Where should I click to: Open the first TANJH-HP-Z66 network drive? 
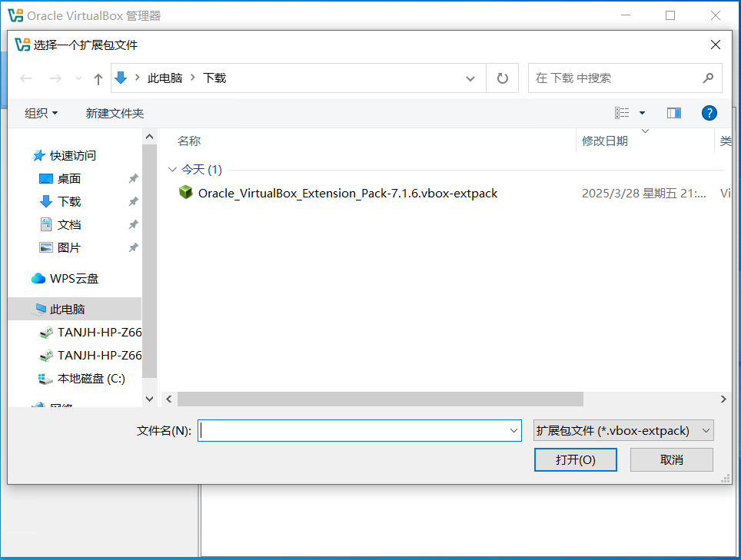click(x=90, y=333)
